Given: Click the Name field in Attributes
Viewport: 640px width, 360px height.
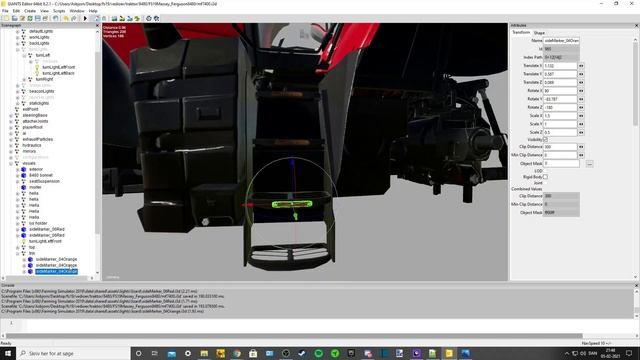Looking at the screenshot, I should pyautogui.click(x=561, y=41).
